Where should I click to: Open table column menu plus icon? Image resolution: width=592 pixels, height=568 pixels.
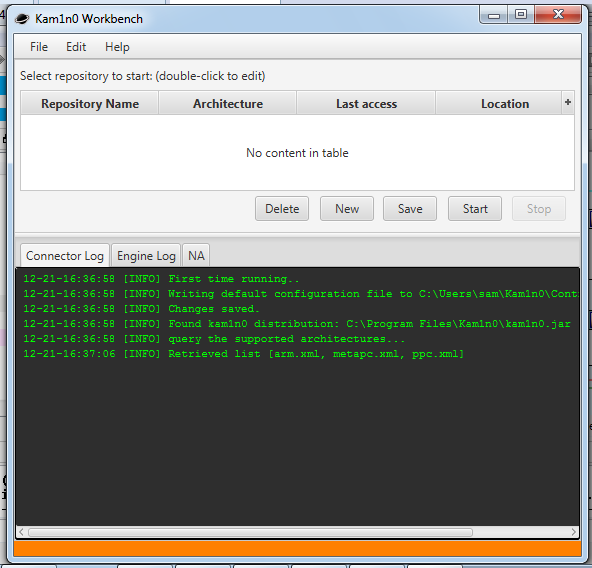point(568,102)
